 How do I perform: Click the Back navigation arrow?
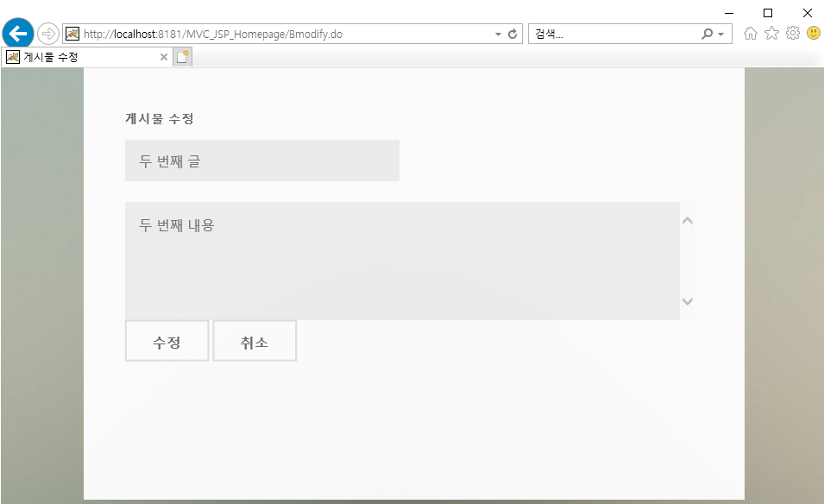17,33
